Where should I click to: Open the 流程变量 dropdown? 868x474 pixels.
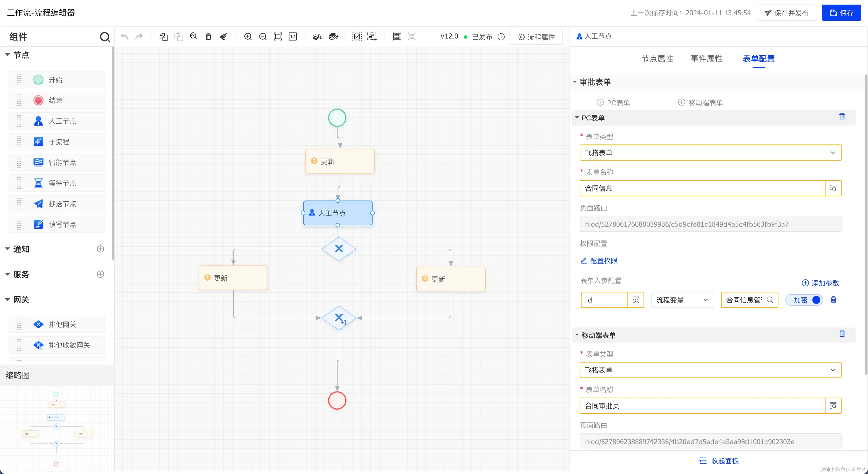click(682, 300)
